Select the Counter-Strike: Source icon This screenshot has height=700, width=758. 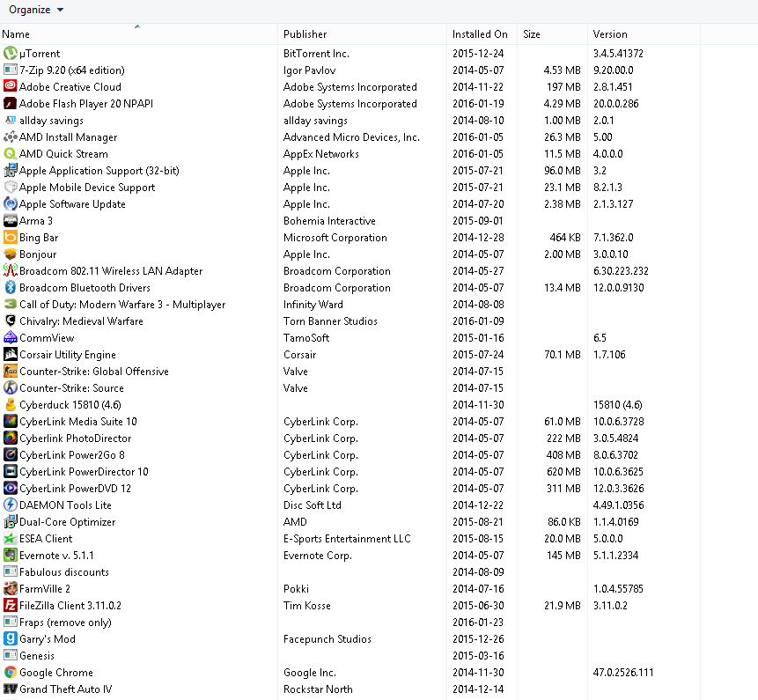pyautogui.click(x=11, y=387)
